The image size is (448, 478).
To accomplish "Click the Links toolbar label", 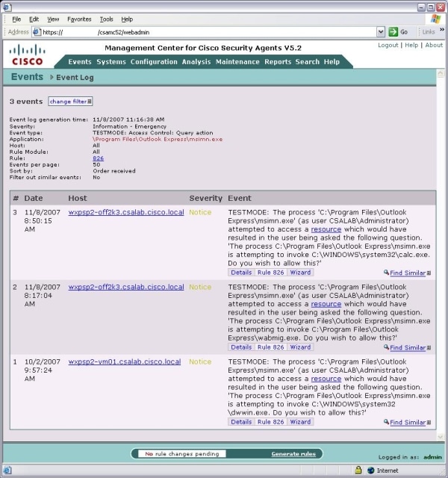I will point(429,31).
